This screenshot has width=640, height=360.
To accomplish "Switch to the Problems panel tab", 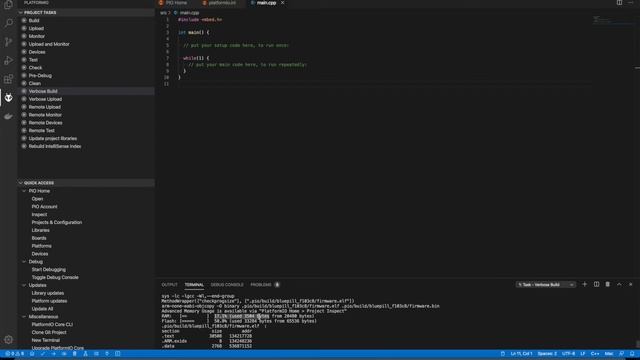I will click(x=261, y=284).
